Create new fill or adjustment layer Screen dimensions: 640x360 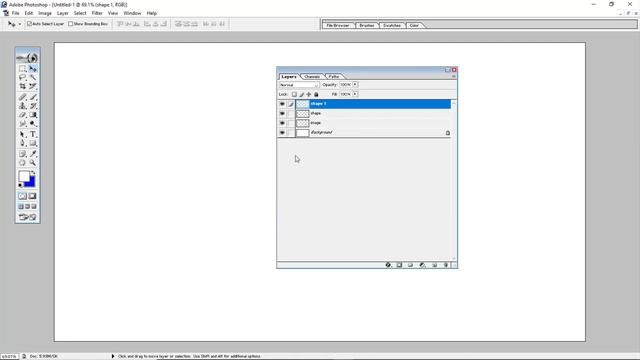(x=422, y=265)
